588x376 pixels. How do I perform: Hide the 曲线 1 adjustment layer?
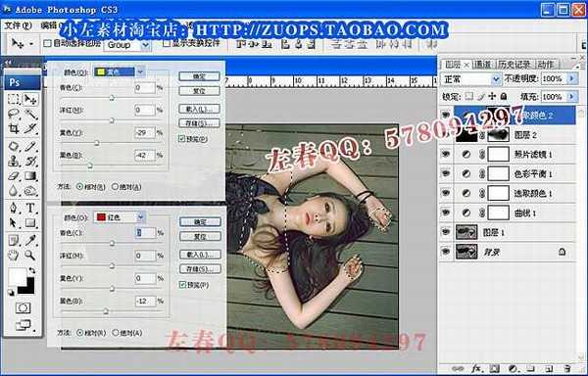(446, 212)
